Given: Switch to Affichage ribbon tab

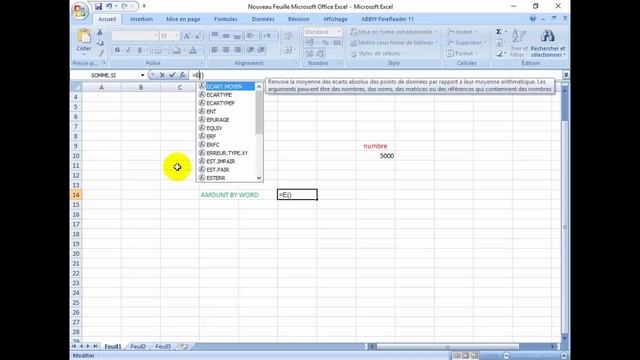Looking at the screenshot, I should click(335, 19).
